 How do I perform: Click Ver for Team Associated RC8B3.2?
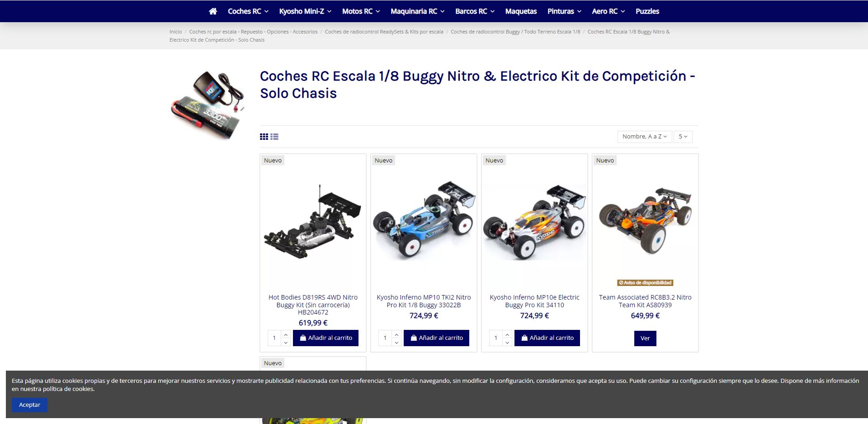pyautogui.click(x=645, y=338)
